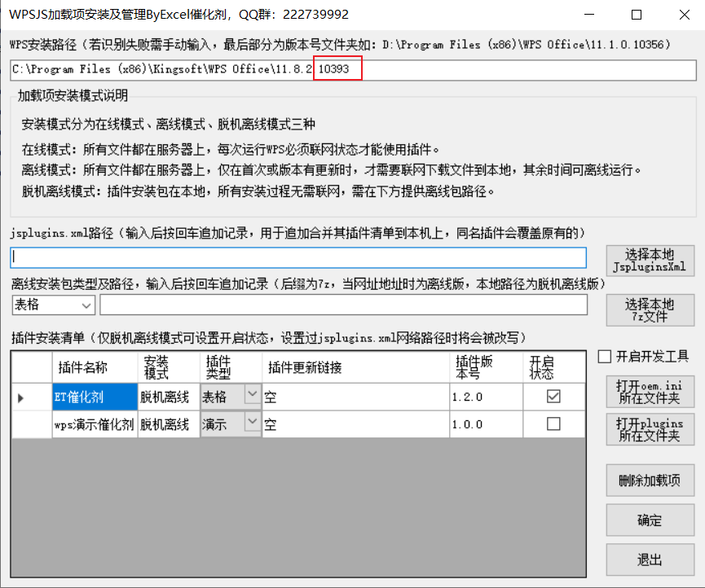Click version cell 1.0.0
705x588 pixels.
coord(486,424)
